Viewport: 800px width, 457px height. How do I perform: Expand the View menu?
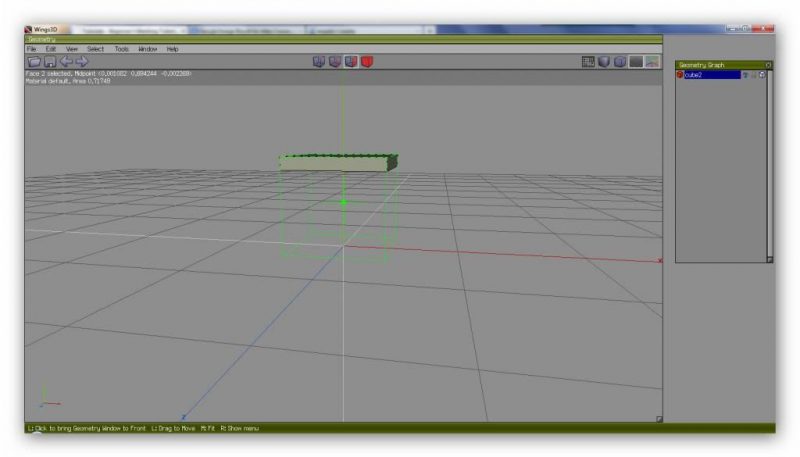click(x=71, y=48)
